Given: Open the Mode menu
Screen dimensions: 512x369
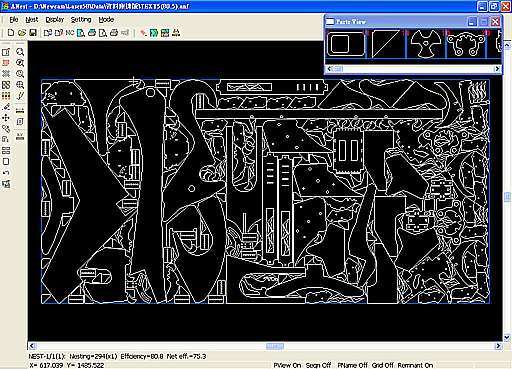Looking at the screenshot, I should (106, 20).
